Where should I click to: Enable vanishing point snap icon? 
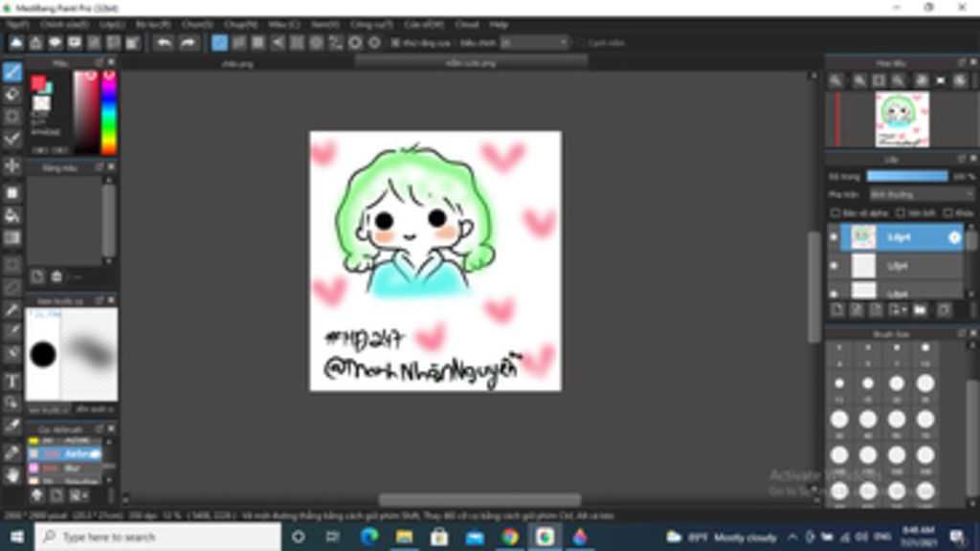[x=278, y=43]
